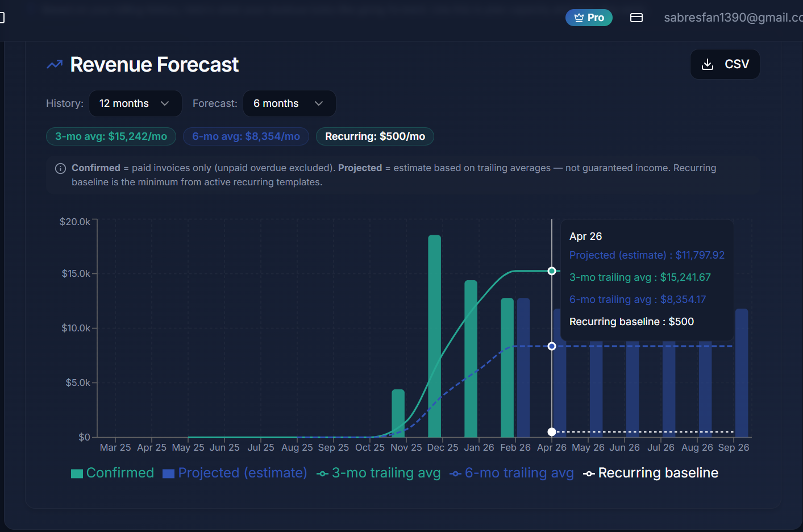Open the billing credit card icon
Image resolution: width=803 pixels, height=532 pixels.
(x=636, y=18)
